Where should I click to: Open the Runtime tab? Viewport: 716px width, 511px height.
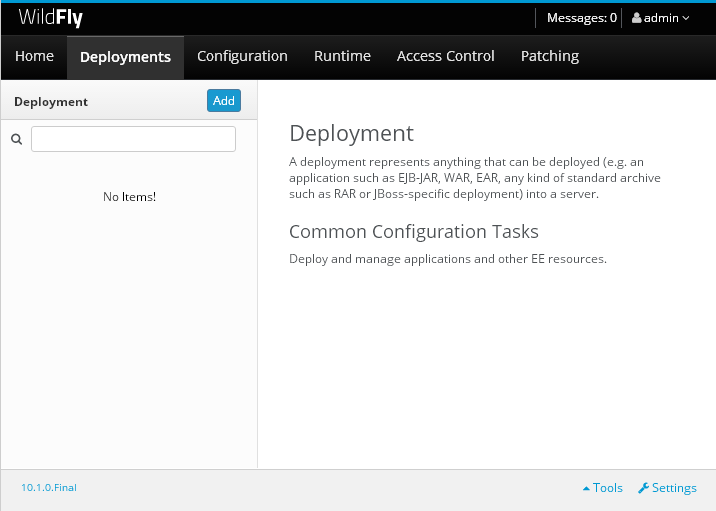(342, 56)
